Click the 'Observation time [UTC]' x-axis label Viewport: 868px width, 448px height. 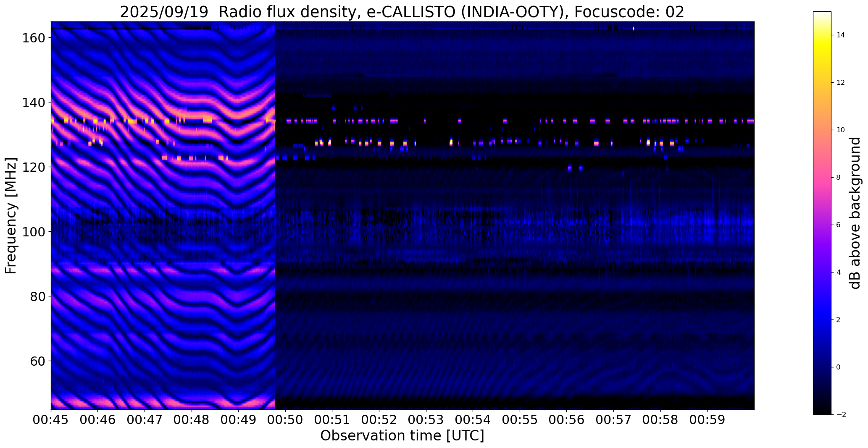(402, 435)
